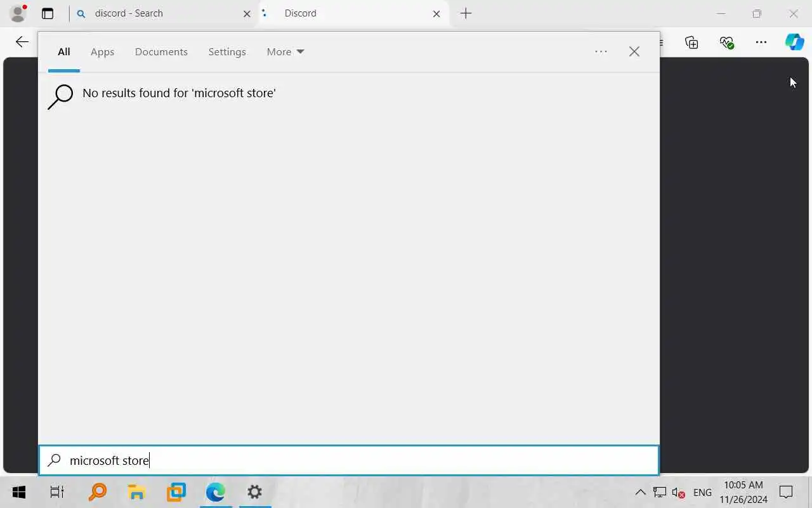Open Edge tab actions menu
812x508 pixels.
pos(48,13)
